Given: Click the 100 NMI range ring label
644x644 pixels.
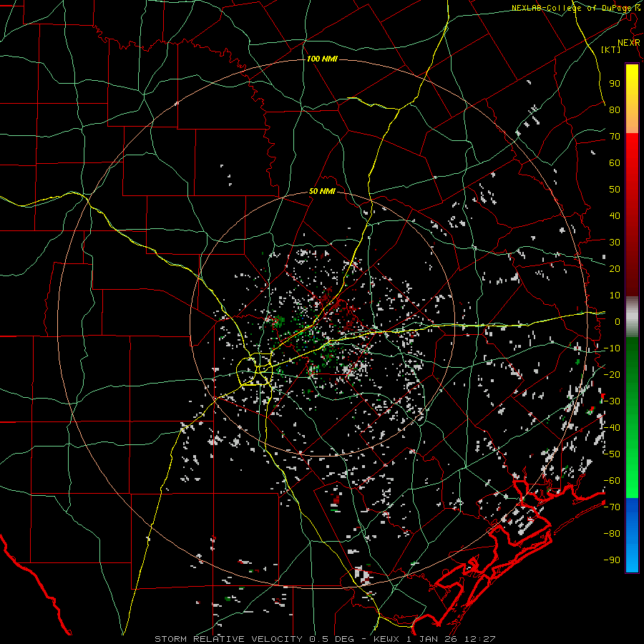Looking at the screenshot, I should pos(322,59).
